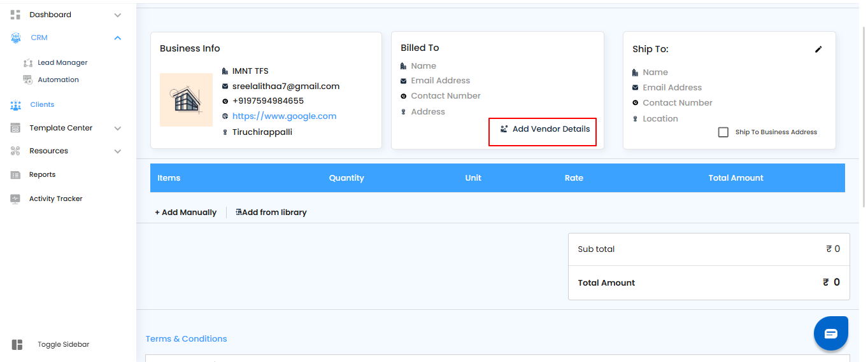Collapse the CRM chevron
The height and width of the screenshot is (362, 868).
pos(117,38)
